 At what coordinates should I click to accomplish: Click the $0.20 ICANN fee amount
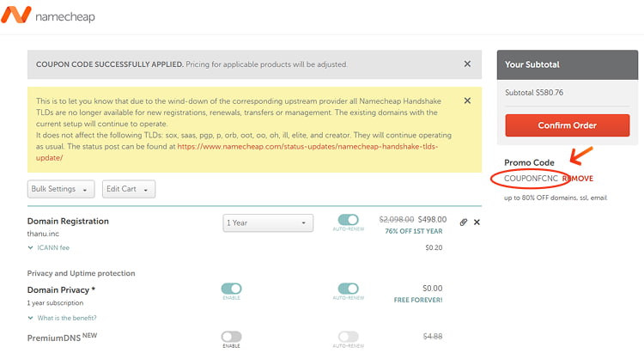434,248
